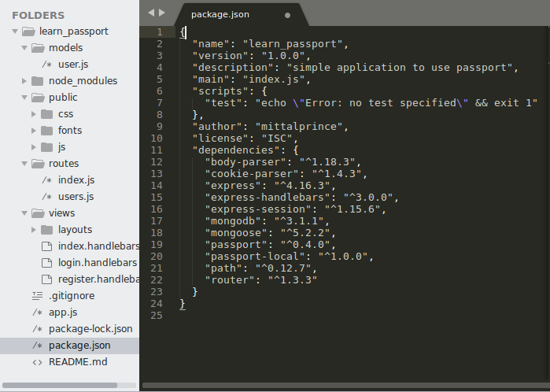The width and height of the screenshot is (550, 392).
Task: Collapse the learn_passport root folder arrow
Action: coord(15,31)
